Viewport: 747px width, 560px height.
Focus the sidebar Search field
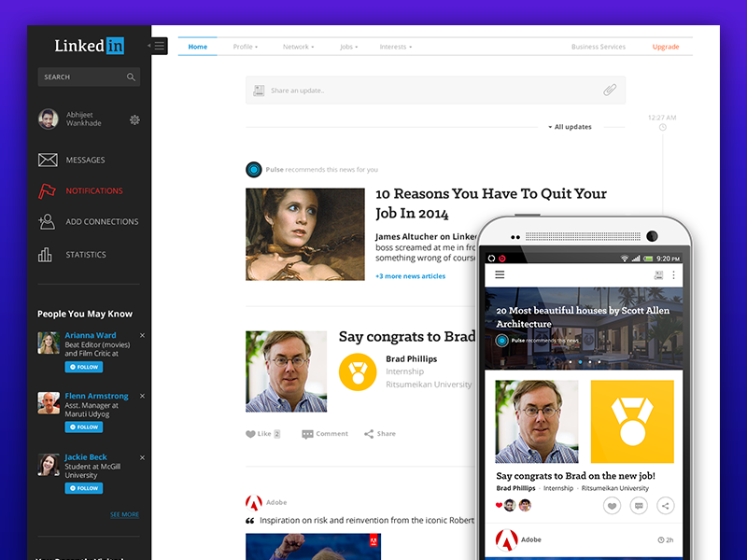[89, 77]
